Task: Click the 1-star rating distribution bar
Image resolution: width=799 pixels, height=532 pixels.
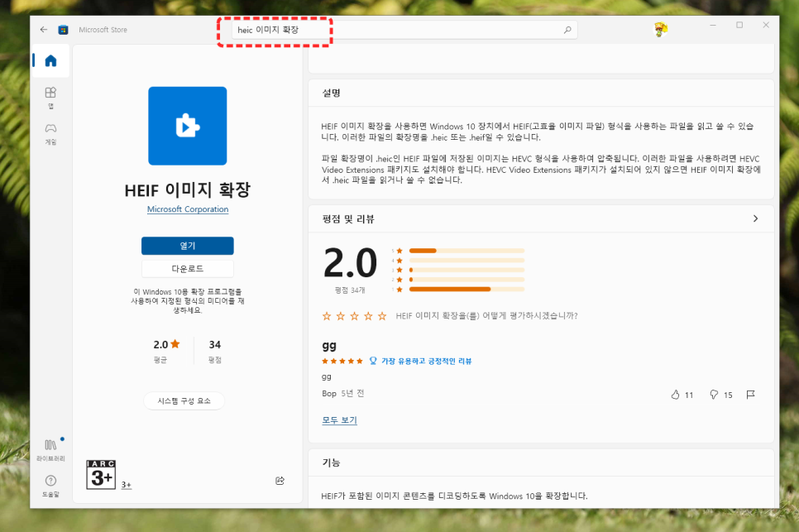Action: [466, 290]
